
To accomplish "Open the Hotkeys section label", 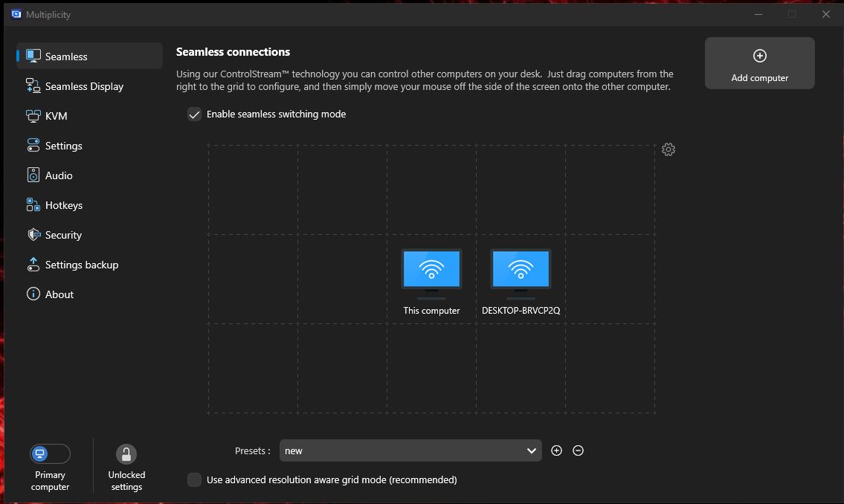I will point(63,205).
